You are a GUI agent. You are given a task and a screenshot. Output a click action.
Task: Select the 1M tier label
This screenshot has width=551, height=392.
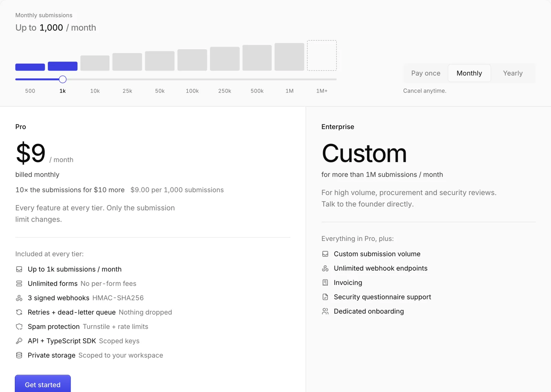coord(290,91)
